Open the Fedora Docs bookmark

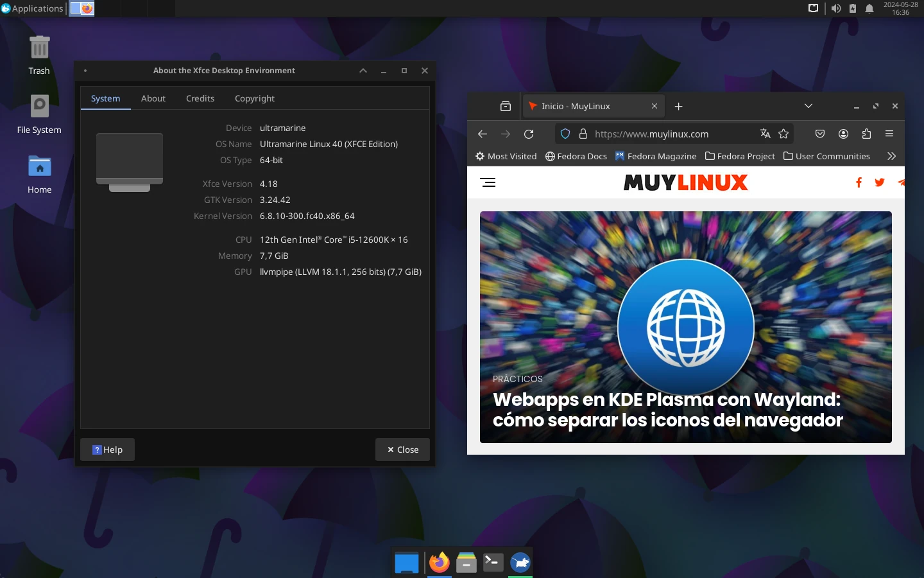coord(576,156)
